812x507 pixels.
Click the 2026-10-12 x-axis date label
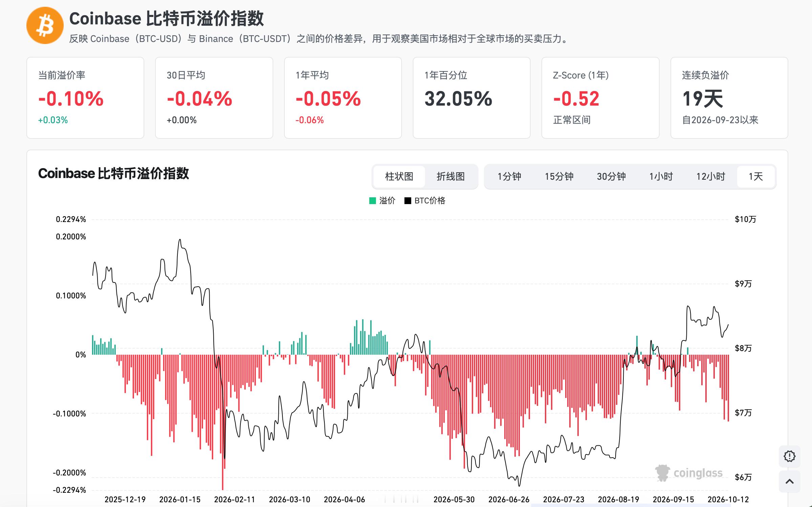tap(728, 500)
